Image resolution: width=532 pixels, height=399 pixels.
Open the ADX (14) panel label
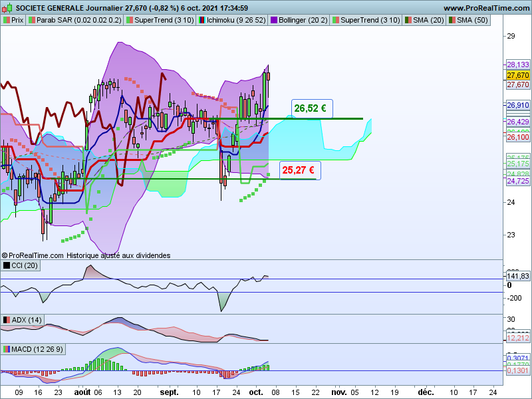pos(27,320)
